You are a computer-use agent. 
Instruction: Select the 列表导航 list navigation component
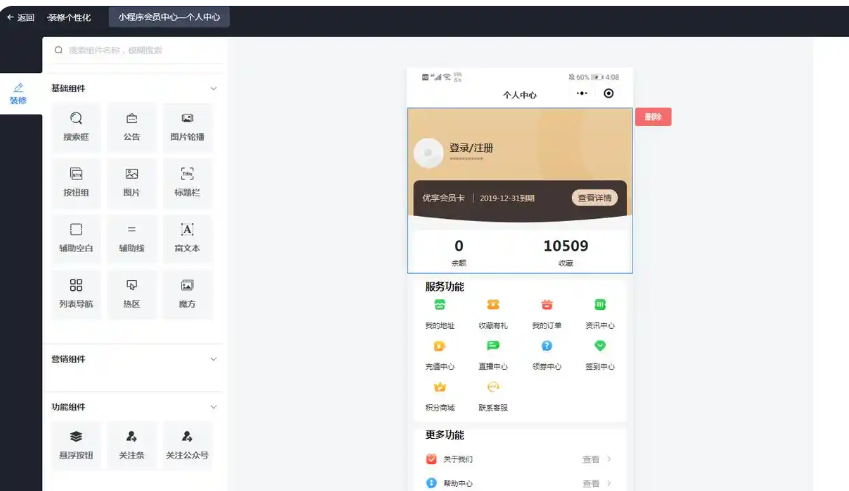[x=76, y=294]
